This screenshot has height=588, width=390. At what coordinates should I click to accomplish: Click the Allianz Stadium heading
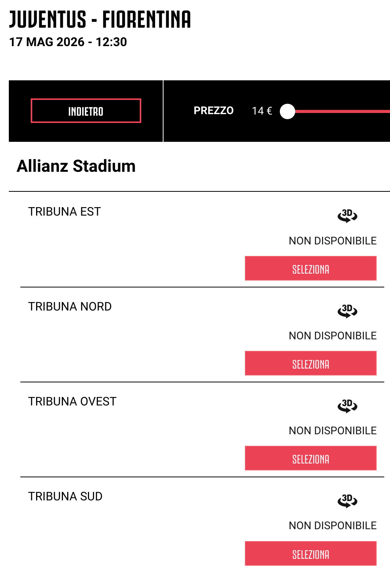click(76, 166)
